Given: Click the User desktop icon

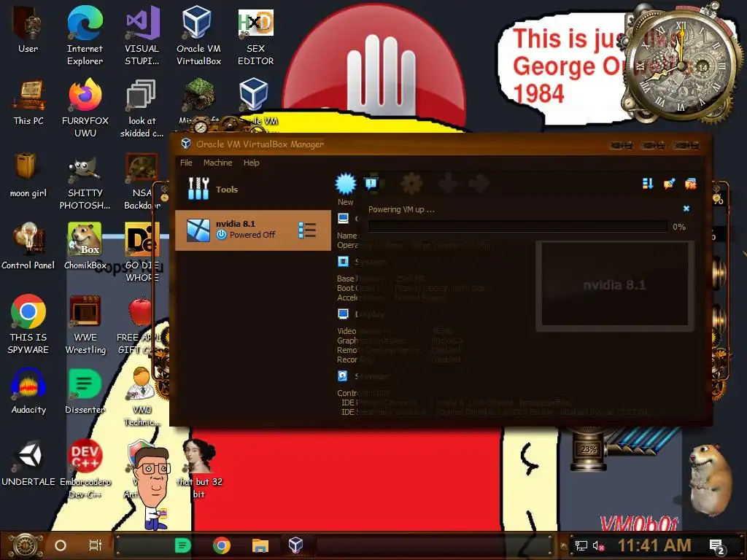Looking at the screenshot, I should tap(28, 28).
